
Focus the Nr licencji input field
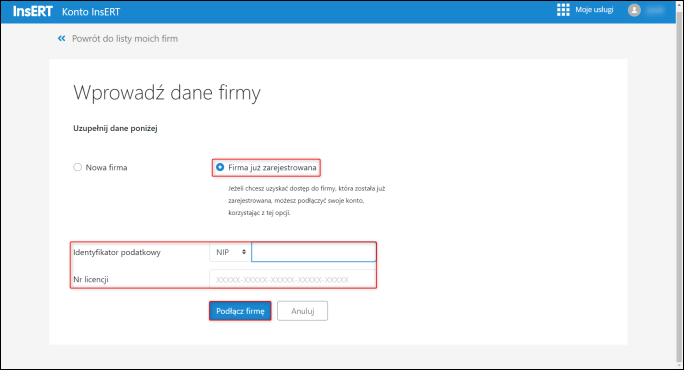(x=292, y=279)
